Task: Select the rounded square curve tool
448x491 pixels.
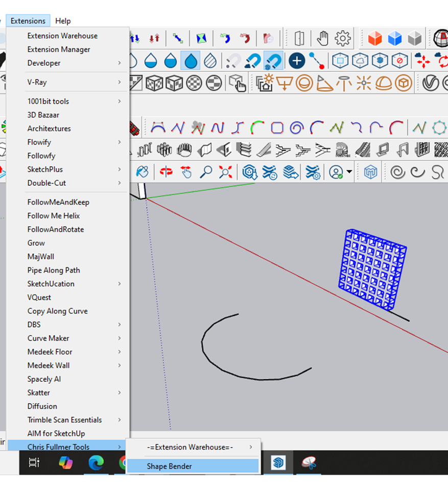Action: (x=277, y=128)
